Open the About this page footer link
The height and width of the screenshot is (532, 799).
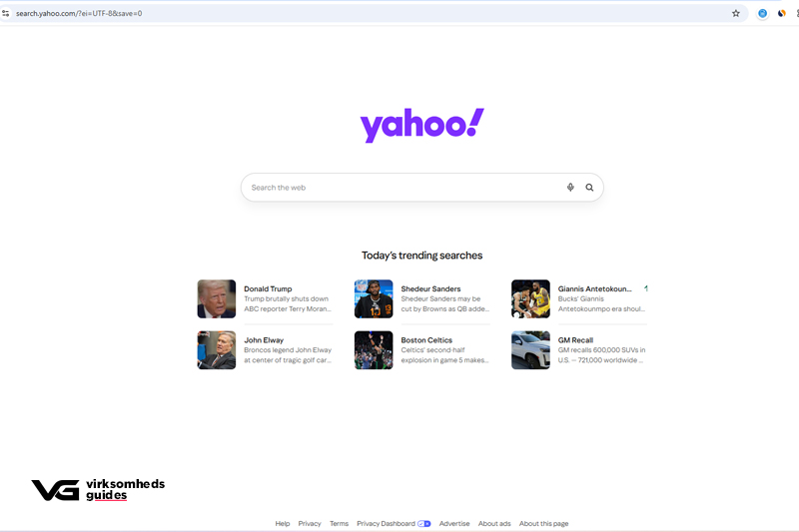(543, 523)
